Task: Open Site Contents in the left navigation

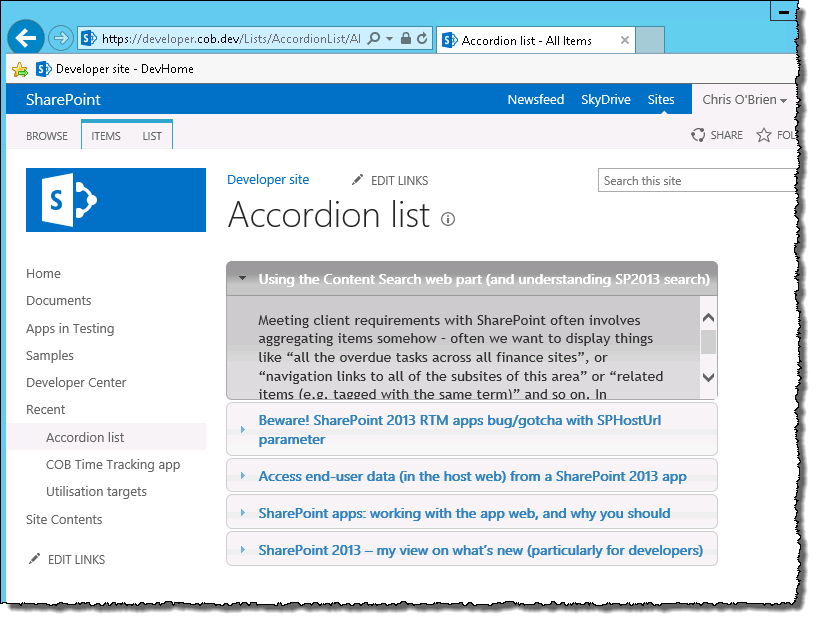Action: click(x=64, y=519)
